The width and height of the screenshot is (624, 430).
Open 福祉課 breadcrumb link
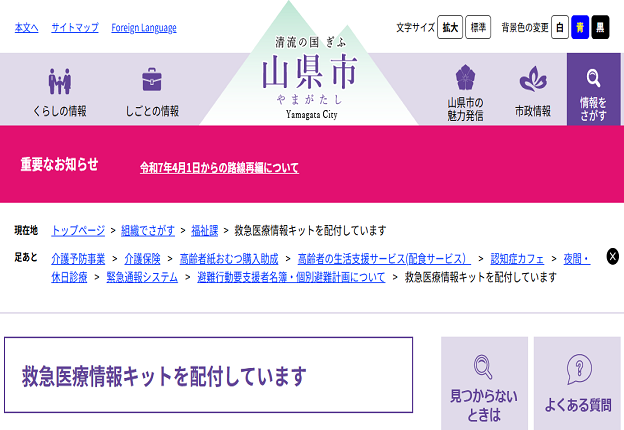[x=204, y=231]
